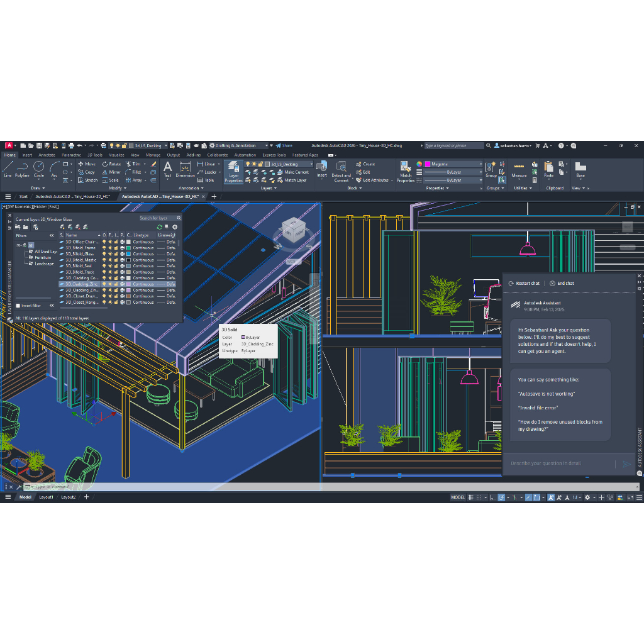This screenshot has height=644, width=644.
Task: Activate the Scale command
Action: pos(111,180)
